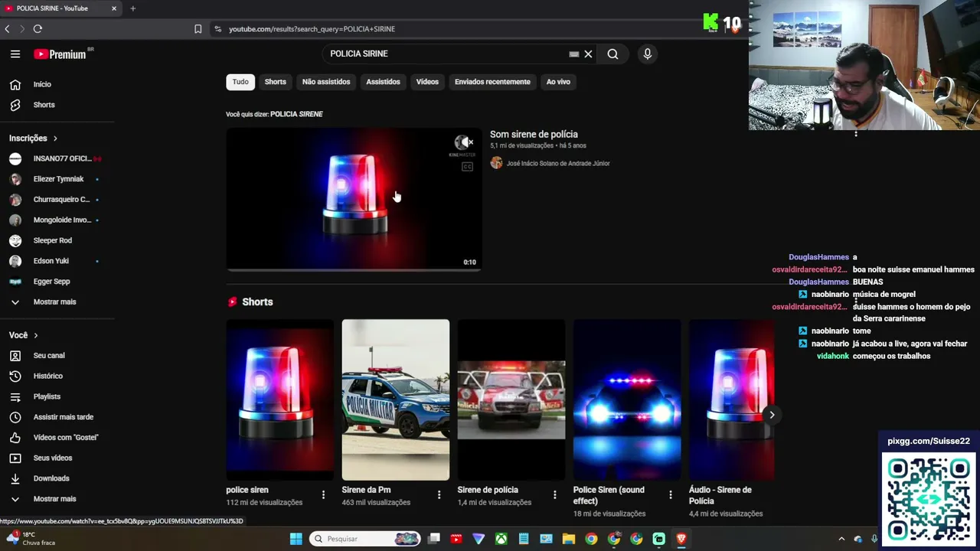Open Downloads in the sidebar
Screen dimensions: 980x551
pos(51,478)
